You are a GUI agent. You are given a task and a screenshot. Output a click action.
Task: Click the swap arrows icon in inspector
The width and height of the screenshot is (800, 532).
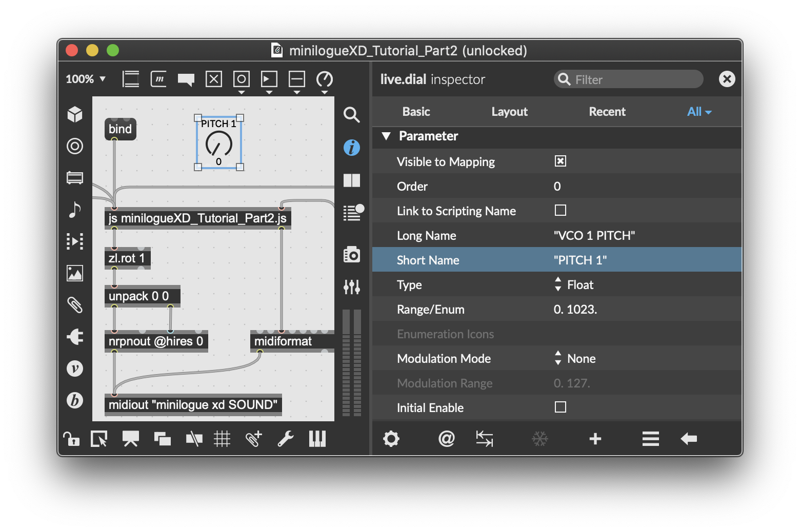(485, 439)
